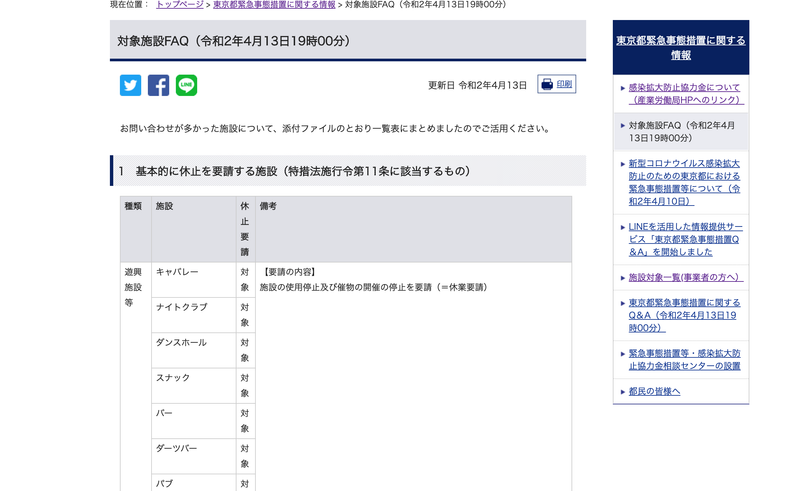Click the スナック table cell
Viewport: 800px width, 491px height.
tap(194, 385)
